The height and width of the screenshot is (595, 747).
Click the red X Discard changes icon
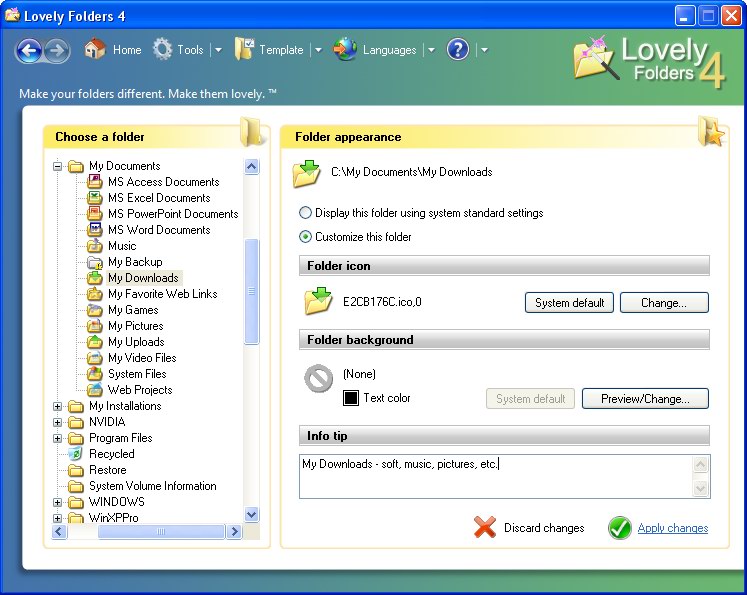[x=485, y=527]
